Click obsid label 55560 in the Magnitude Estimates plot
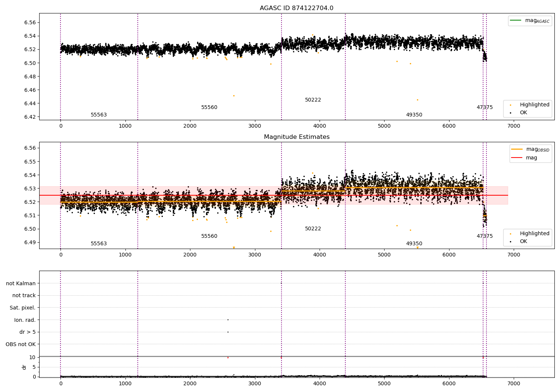This screenshot has width=560, height=392. 209,236
